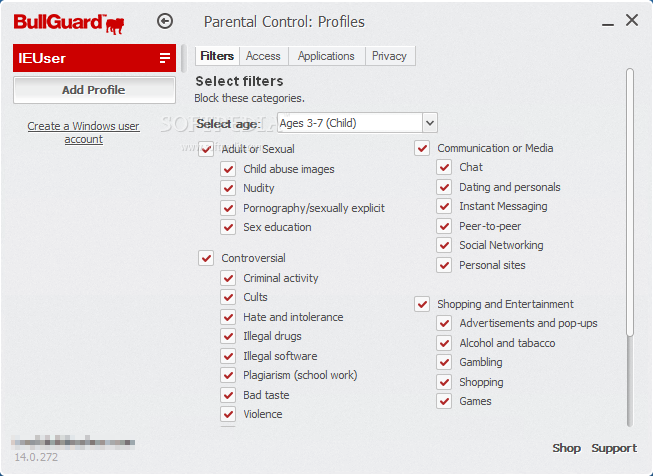Screen dimensions: 653x476
Task: Toggle the Controversial category checkbox
Action: [x=206, y=258]
